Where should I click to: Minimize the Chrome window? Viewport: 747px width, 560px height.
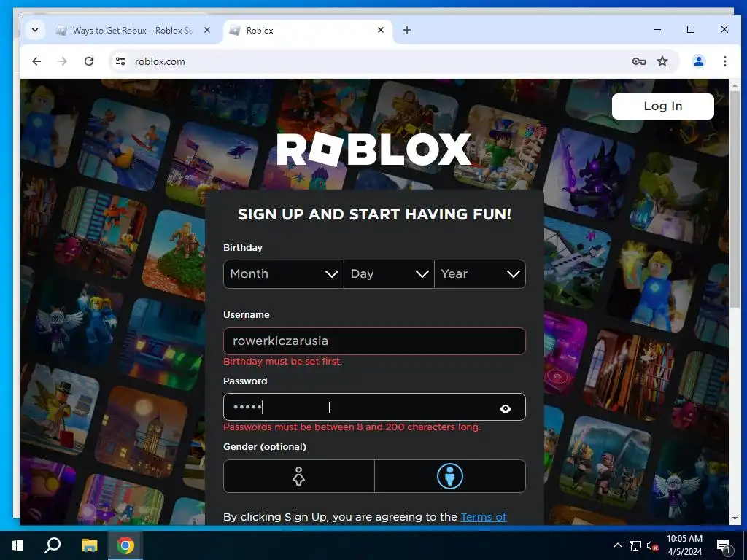click(657, 29)
